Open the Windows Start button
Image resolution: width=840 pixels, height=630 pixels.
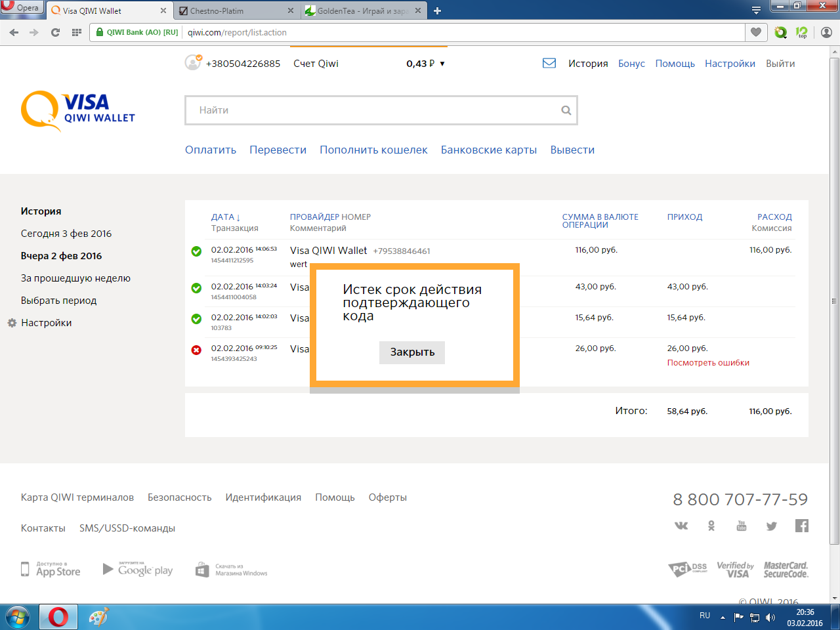(x=18, y=618)
